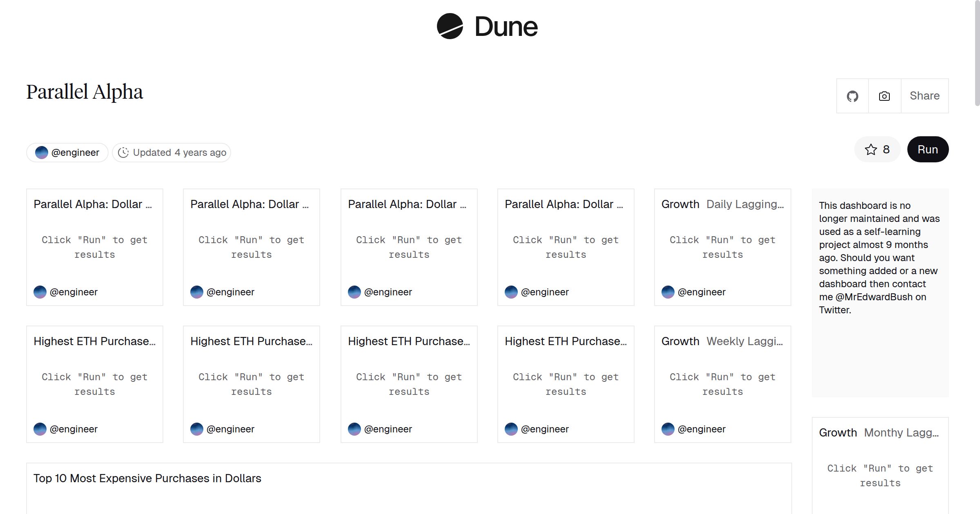The width and height of the screenshot is (980, 514).
Task: Open the first Highest ETH Purchase card title
Action: coord(94,341)
